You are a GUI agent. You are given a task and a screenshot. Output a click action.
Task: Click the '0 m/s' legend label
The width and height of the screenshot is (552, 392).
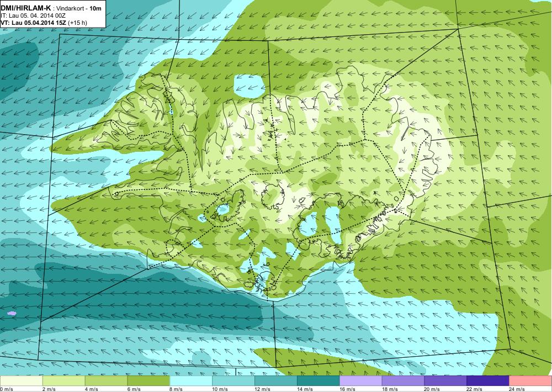coord(6,389)
